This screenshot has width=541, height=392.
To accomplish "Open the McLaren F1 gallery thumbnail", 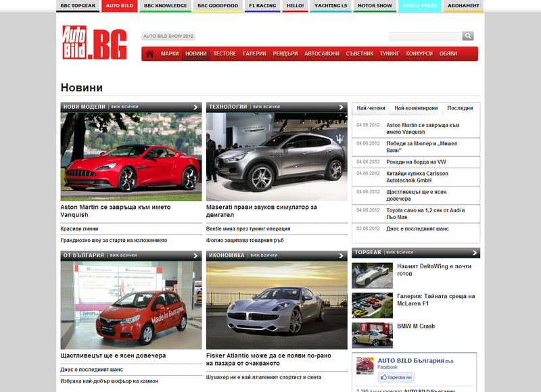I will click(373, 305).
